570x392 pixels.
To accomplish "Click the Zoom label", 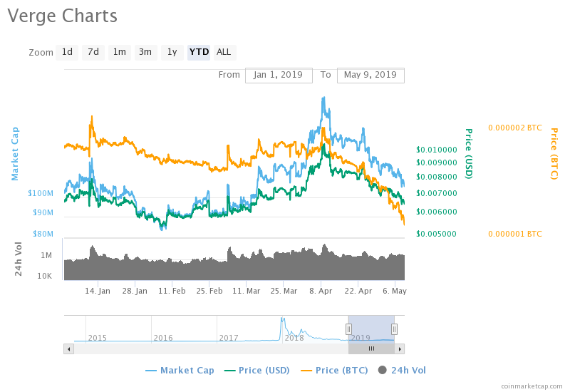I will coord(41,53).
